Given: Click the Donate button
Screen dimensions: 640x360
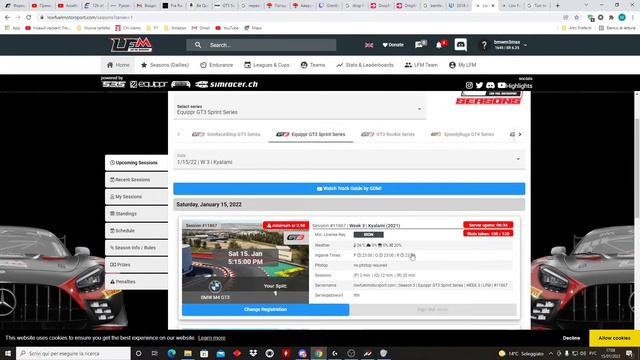Looking at the screenshot, I should tap(393, 45).
